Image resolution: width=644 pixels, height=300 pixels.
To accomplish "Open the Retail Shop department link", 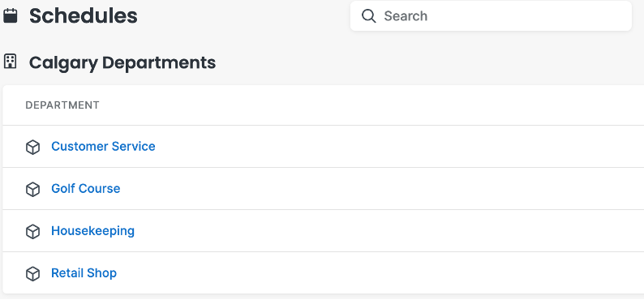I will coord(84,273).
